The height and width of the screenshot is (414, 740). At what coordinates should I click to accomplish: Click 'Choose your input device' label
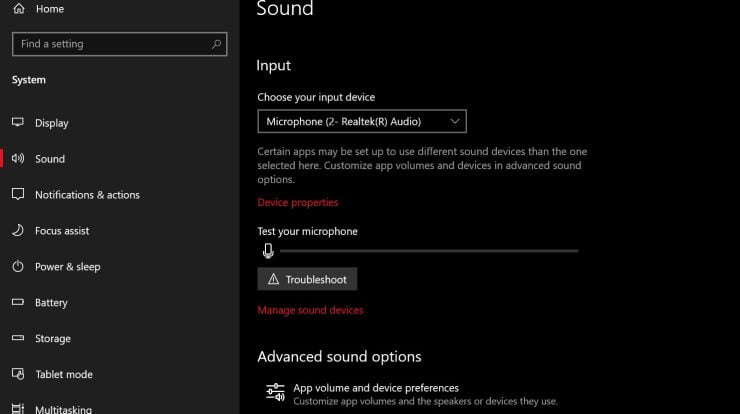[316, 97]
